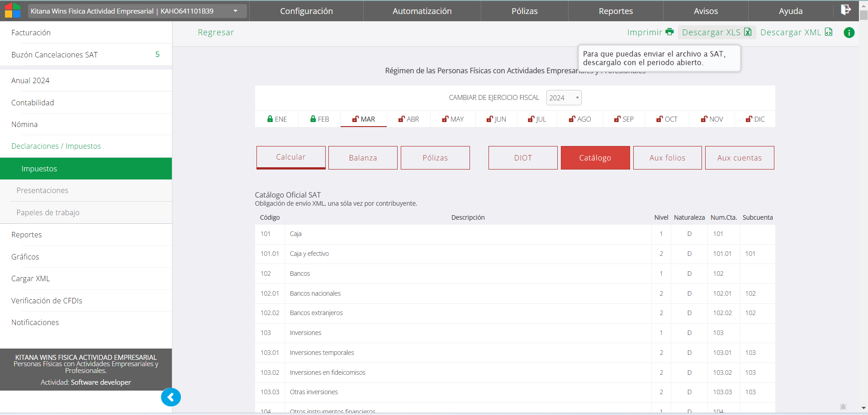This screenshot has height=415, width=868.
Task: Click the page vertical scrollbar
Action: click(x=863, y=203)
